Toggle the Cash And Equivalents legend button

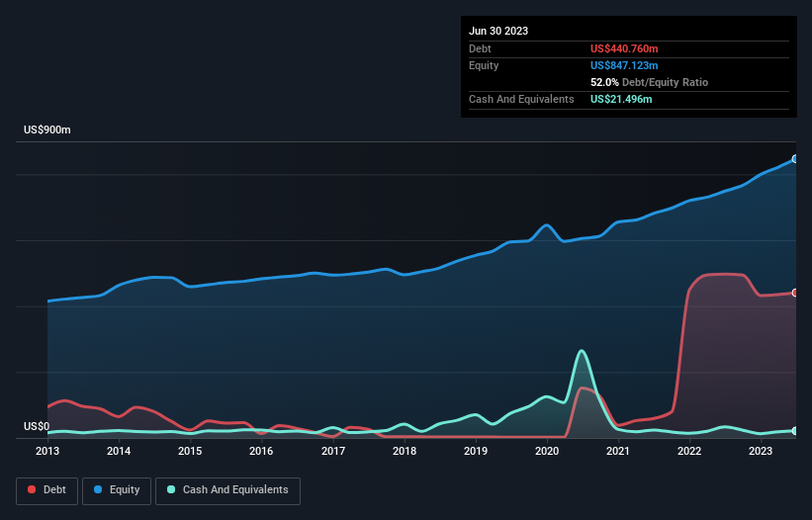[x=227, y=490]
